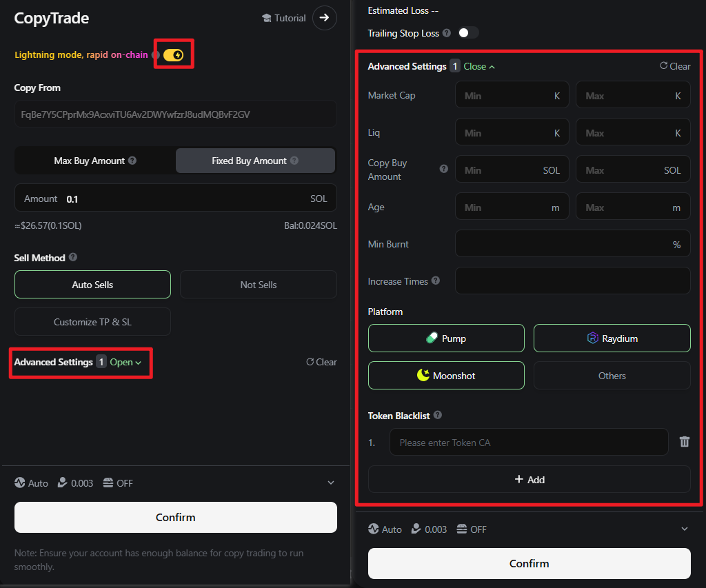
Task: Expand the left panel fee settings chevron
Action: click(330, 483)
